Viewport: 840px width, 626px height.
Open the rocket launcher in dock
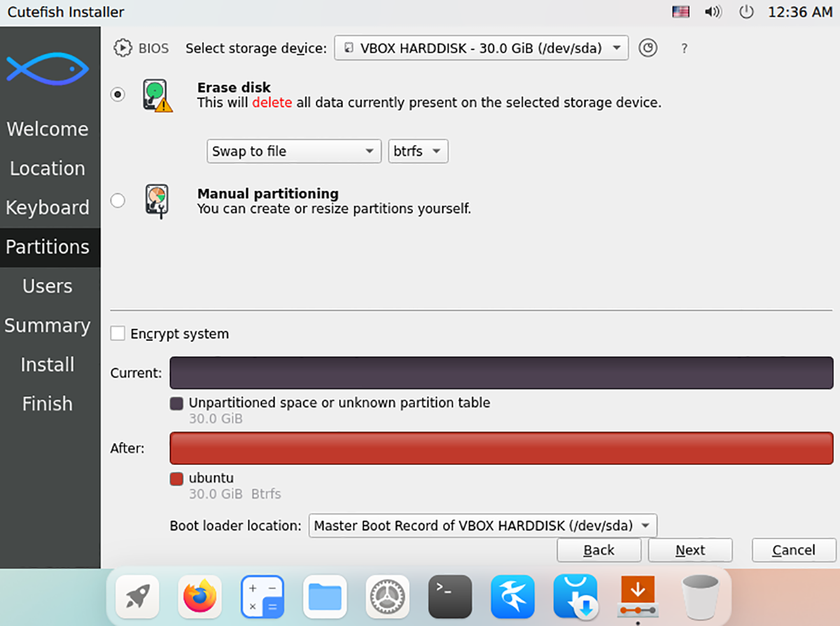click(137, 597)
